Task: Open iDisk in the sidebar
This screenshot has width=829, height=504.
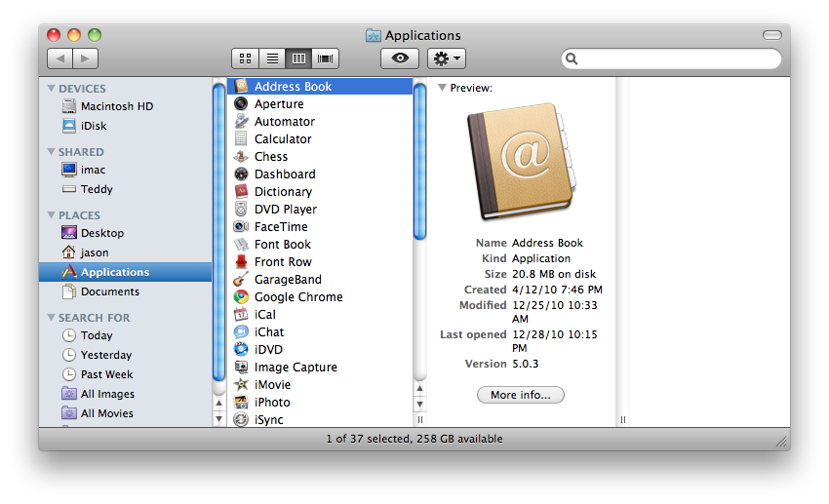Action: [125, 126]
